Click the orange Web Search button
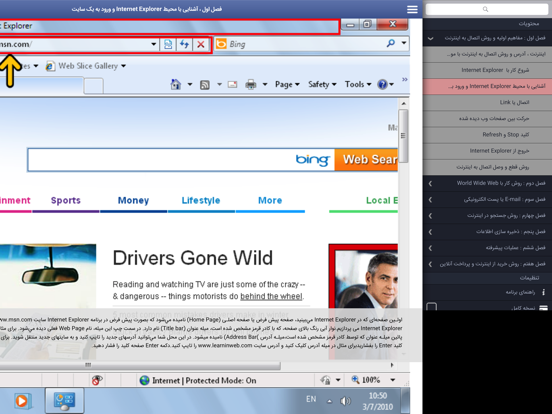This screenshot has height=414, width=552. [366, 160]
